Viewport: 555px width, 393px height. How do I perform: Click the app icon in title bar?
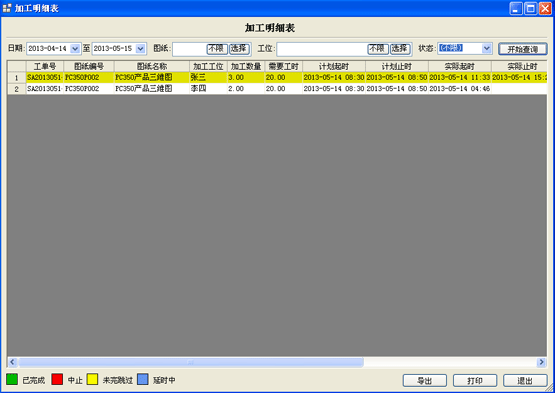coord(7,8)
